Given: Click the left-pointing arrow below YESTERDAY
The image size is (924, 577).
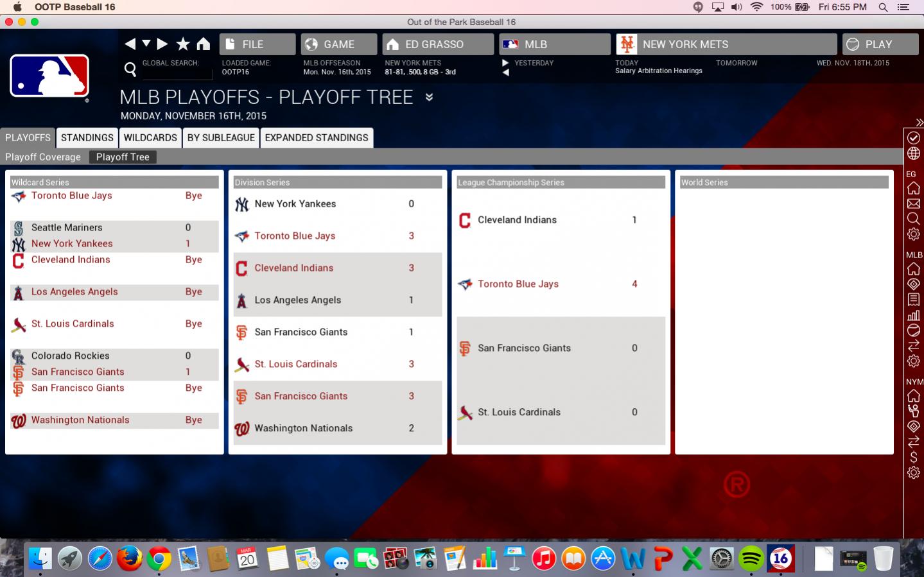Looking at the screenshot, I should tap(505, 73).
